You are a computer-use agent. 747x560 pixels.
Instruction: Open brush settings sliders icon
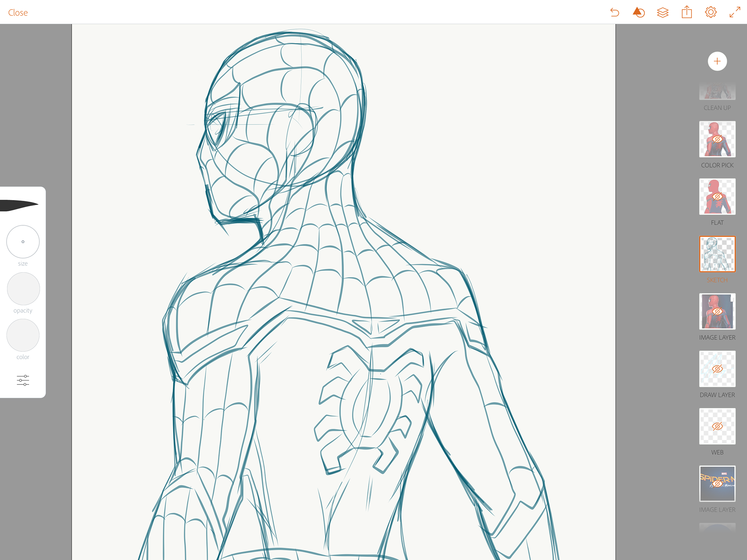[23, 380]
